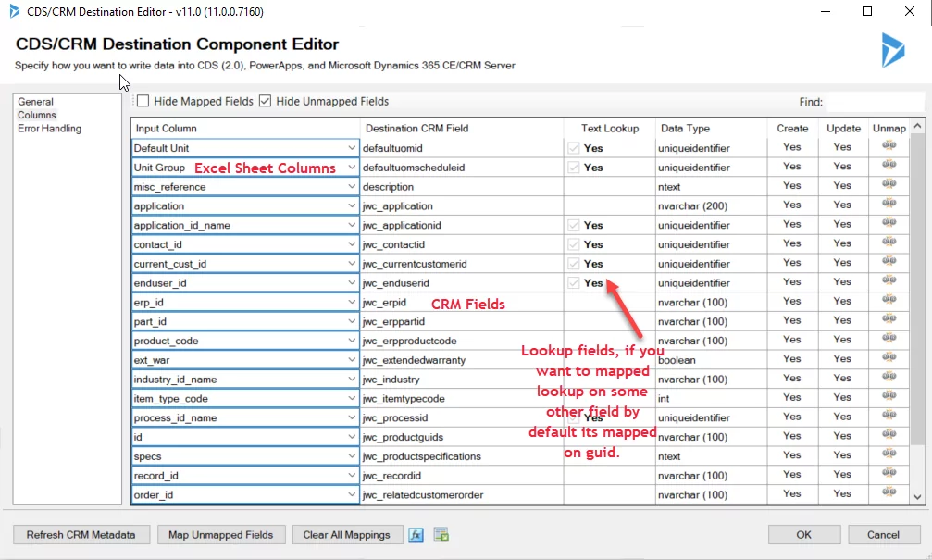Screen dimensions: 932x560
Task: Toggle Text Lookup for jwc_enduserid
Action: 573,283
